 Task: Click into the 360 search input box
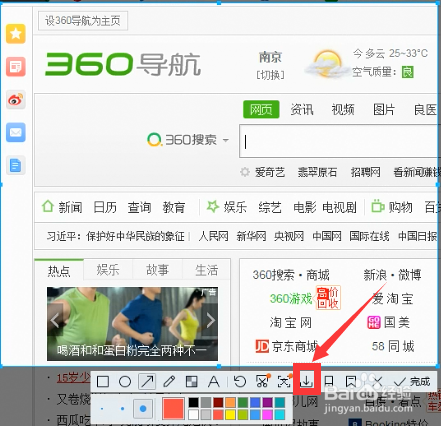pyautogui.click(x=339, y=141)
